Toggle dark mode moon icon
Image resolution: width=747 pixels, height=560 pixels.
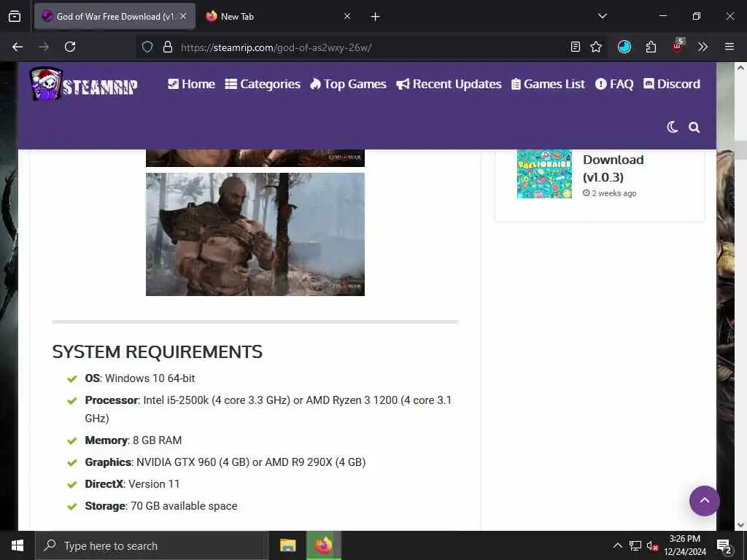672,127
